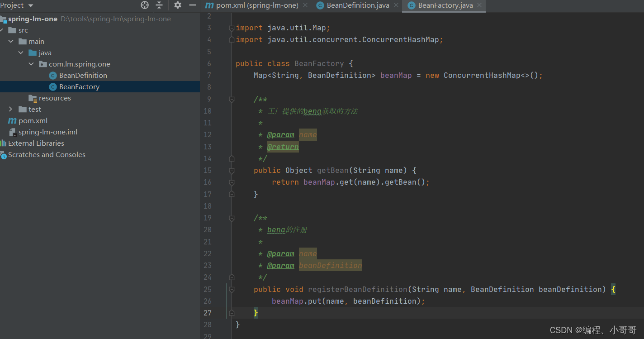Image resolution: width=644 pixels, height=339 pixels.
Task: Select spring-lm-one.iml file
Action: (48, 132)
